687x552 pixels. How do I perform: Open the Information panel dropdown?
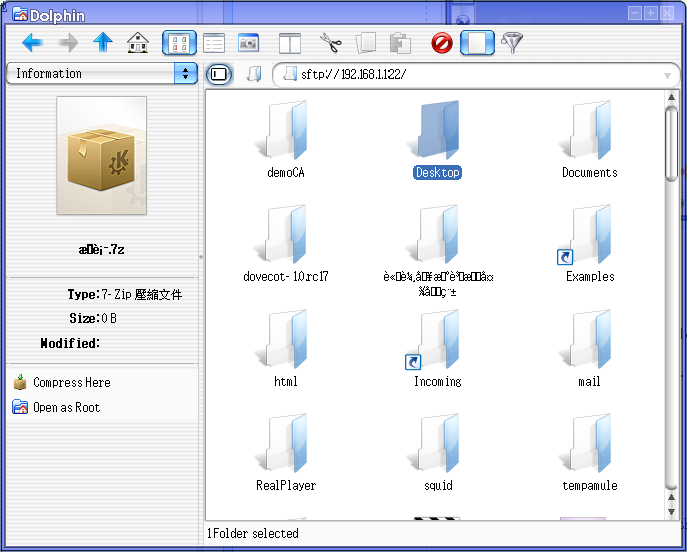(x=186, y=74)
